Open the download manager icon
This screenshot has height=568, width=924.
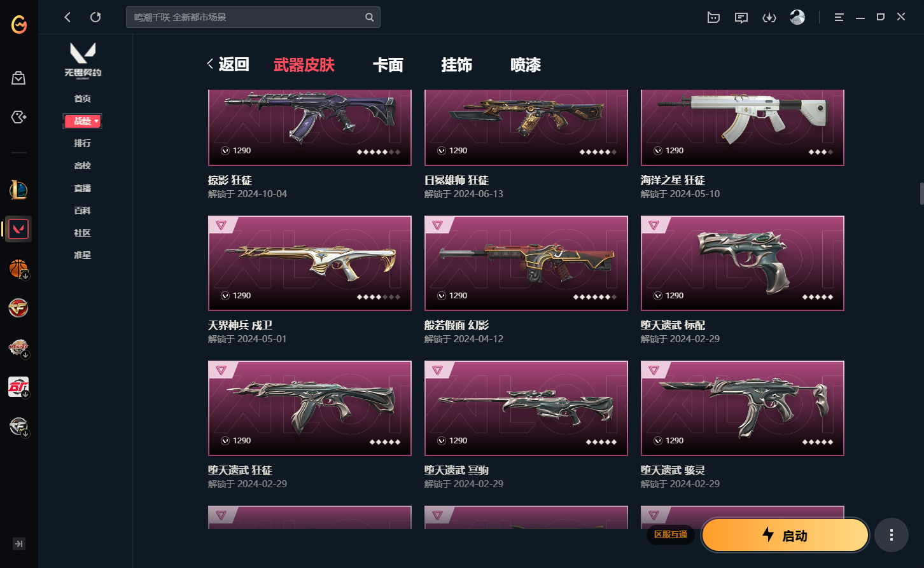769,17
